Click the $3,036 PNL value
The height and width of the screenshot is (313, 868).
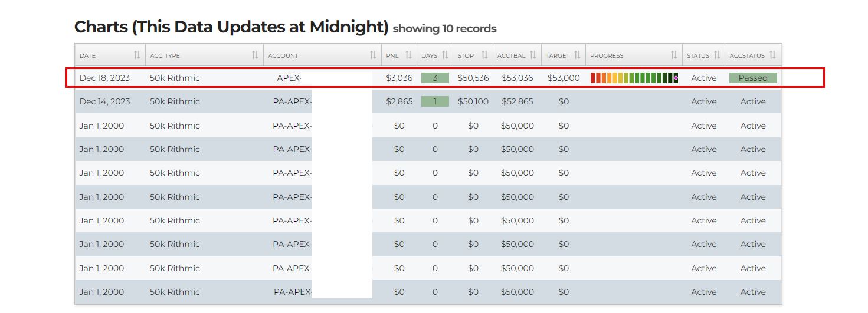(x=399, y=78)
